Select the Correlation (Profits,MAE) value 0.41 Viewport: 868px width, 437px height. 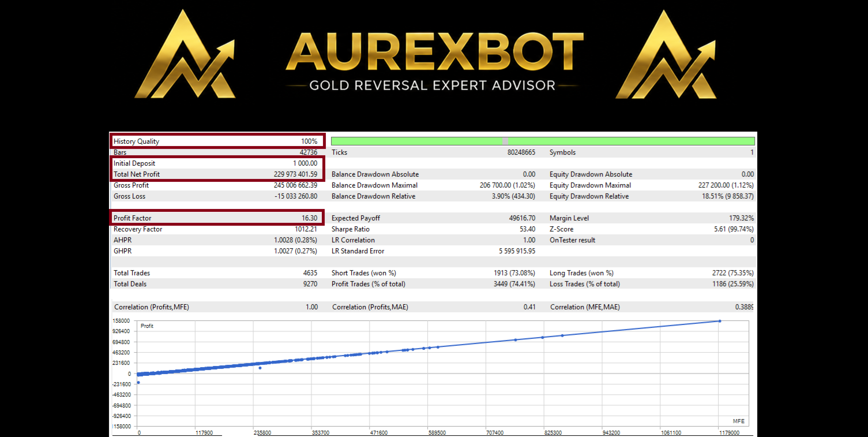[529, 307]
